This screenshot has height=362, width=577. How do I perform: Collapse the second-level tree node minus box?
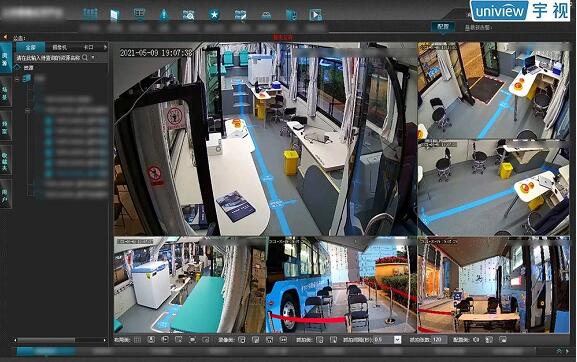point(28,110)
